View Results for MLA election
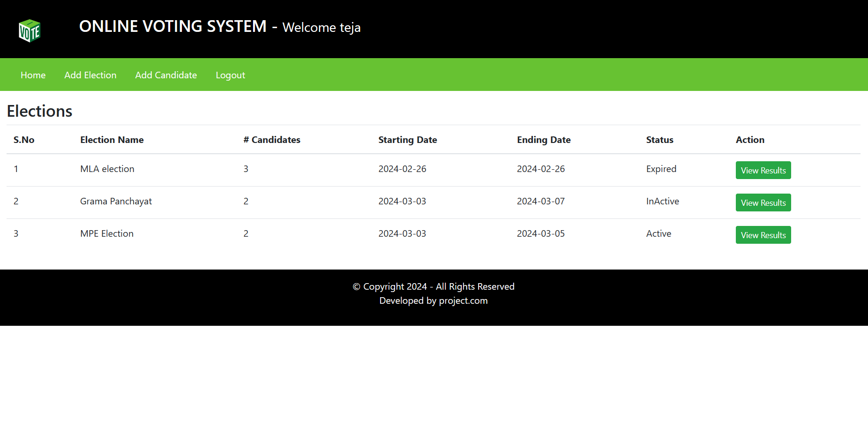868x435 pixels. coord(763,170)
